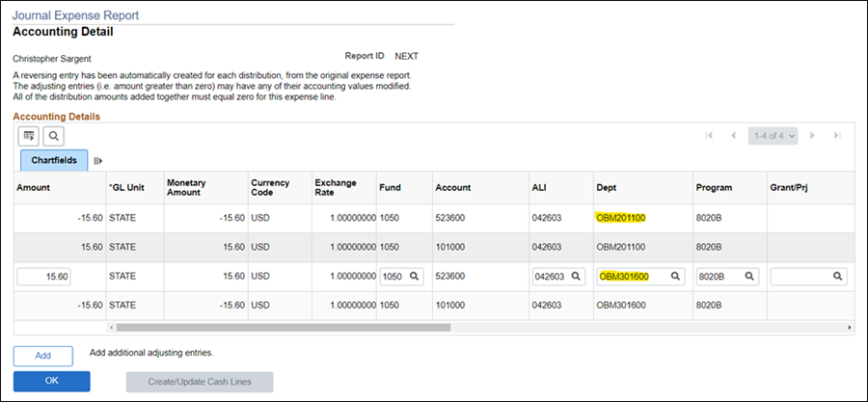The height and width of the screenshot is (402, 868).
Task: Open the Program 8020B lookup magnifier
Action: click(x=749, y=276)
